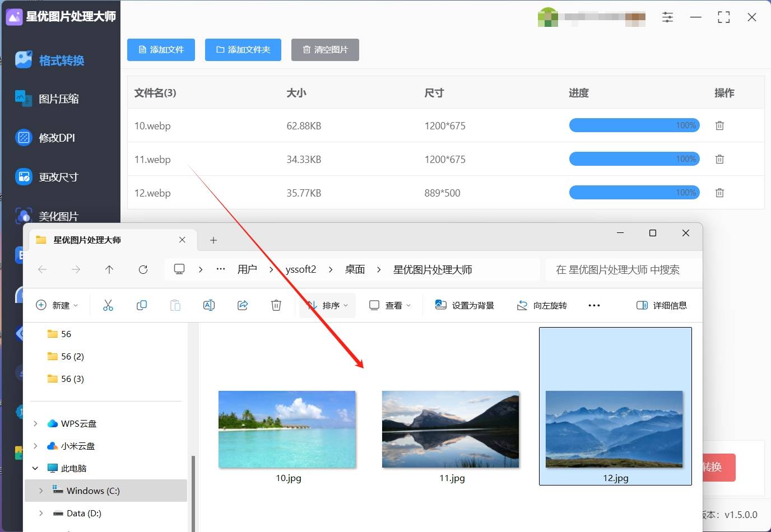The width and height of the screenshot is (771, 532).
Task: Select the 11.jpg mountain lake thumbnail
Action: tap(451, 430)
